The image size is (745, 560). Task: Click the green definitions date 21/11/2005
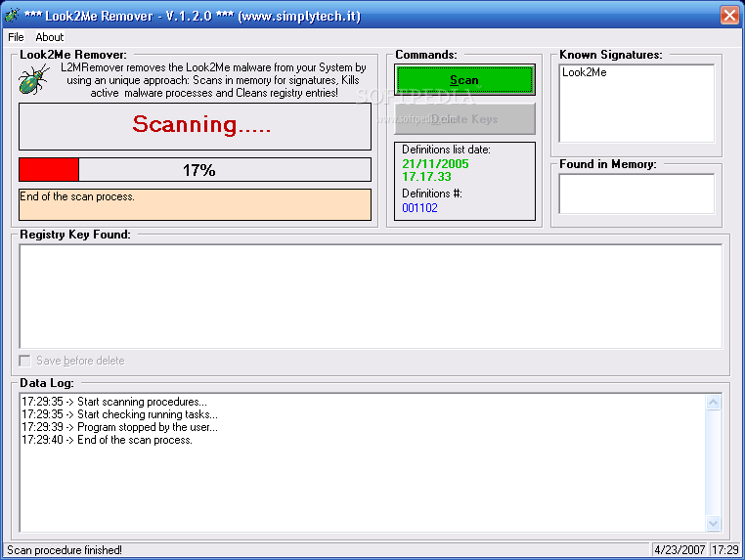pos(435,164)
